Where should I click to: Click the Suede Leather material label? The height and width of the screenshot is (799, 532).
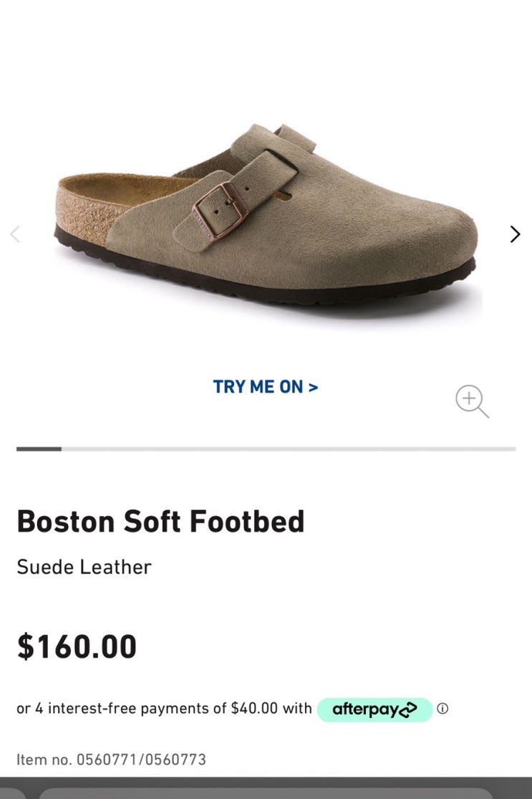84,567
